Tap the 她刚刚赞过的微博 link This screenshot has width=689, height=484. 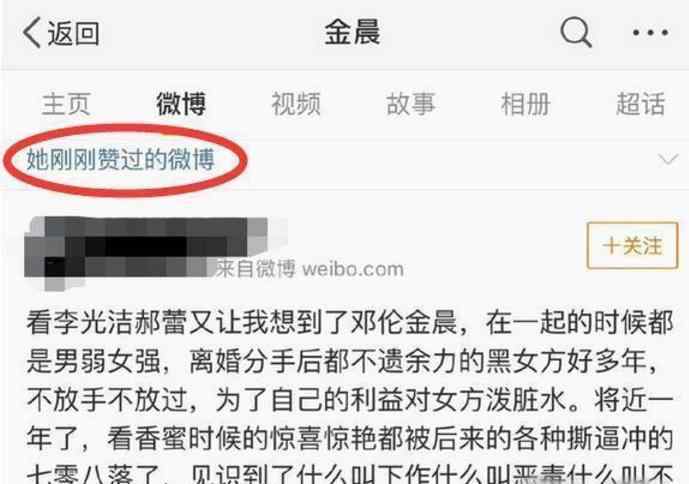[120, 159]
